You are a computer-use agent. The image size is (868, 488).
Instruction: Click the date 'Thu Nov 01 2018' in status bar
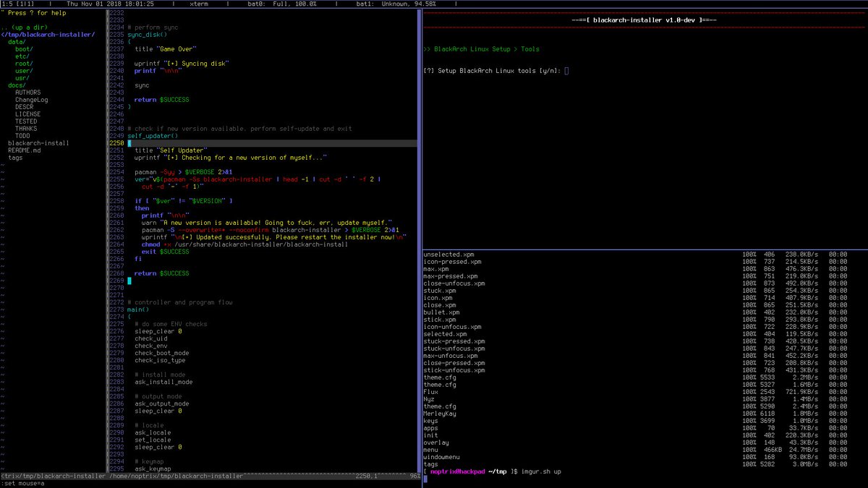coord(95,4)
